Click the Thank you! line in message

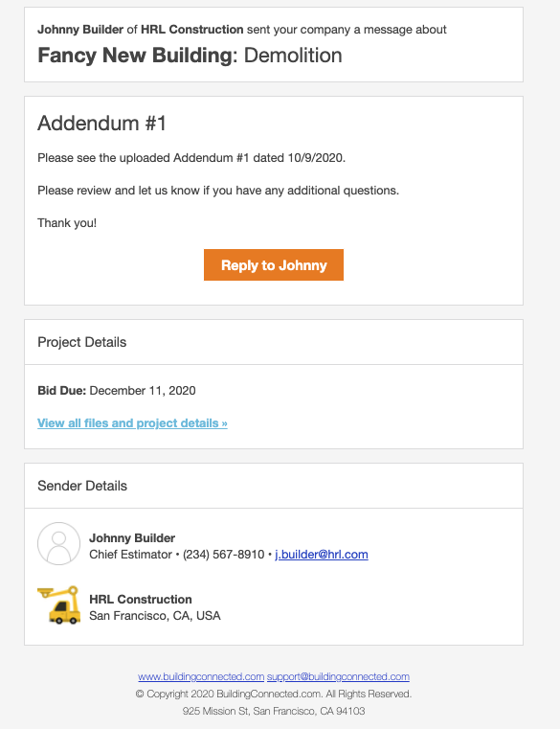click(67, 223)
